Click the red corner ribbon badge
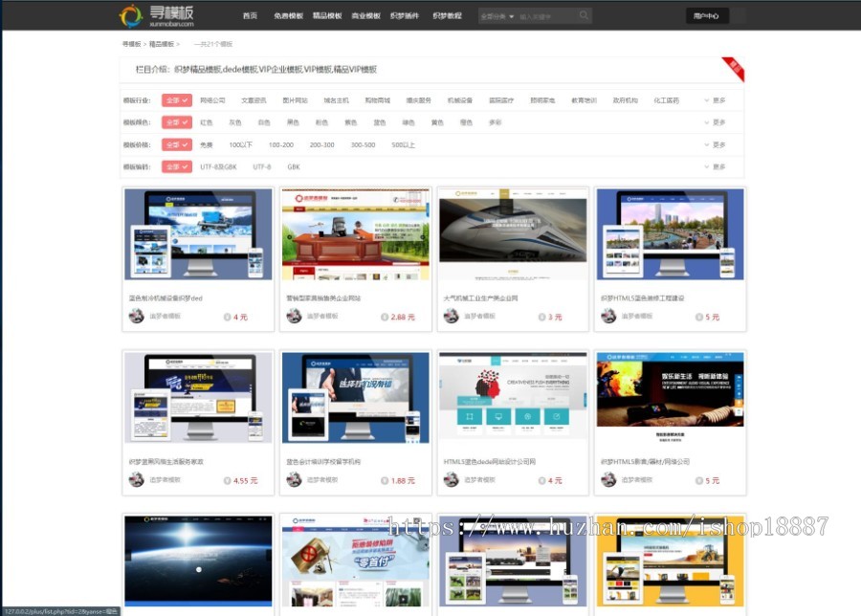The height and width of the screenshot is (616, 861). (734, 69)
